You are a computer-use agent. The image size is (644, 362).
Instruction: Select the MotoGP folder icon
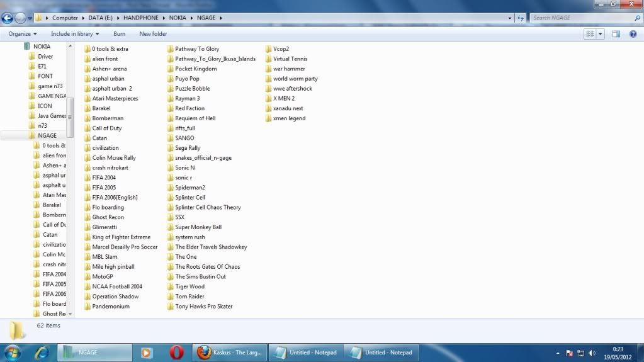[87, 276]
